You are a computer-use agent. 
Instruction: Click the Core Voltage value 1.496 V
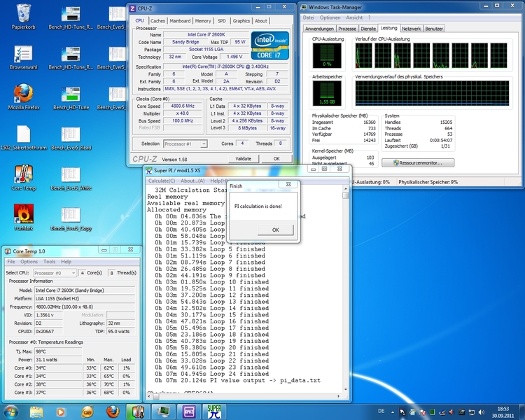click(234, 57)
